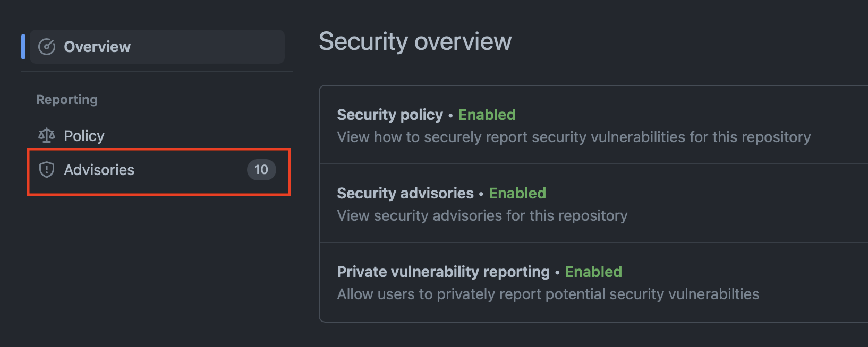
Task: Click the Reporting section heading
Action: (x=67, y=100)
